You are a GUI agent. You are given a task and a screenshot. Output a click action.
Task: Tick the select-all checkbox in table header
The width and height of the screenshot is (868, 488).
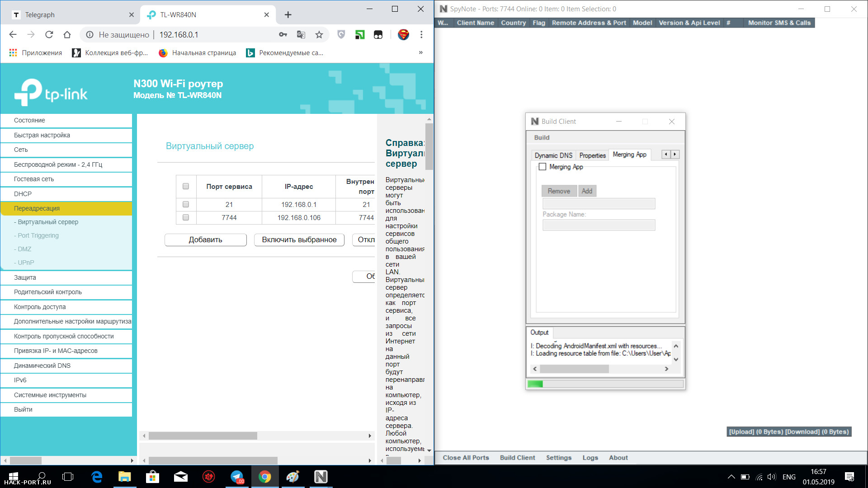coord(185,186)
